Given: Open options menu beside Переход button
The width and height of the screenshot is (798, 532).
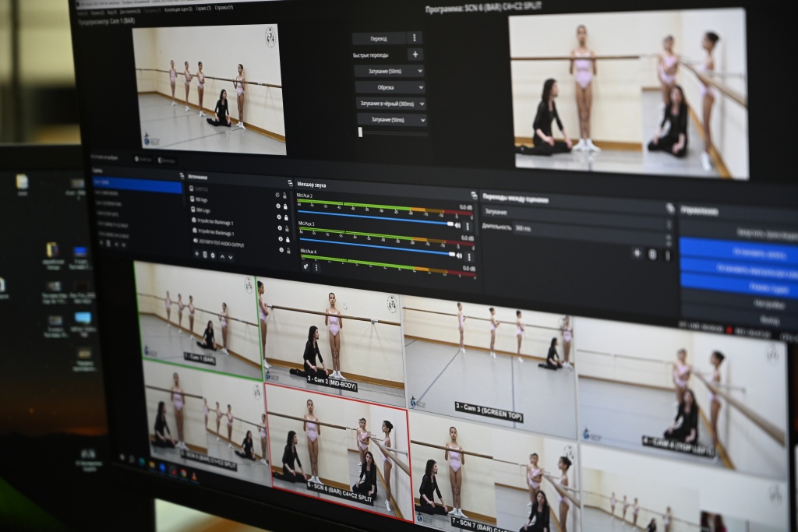Looking at the screenshot, I should point(415,38).
